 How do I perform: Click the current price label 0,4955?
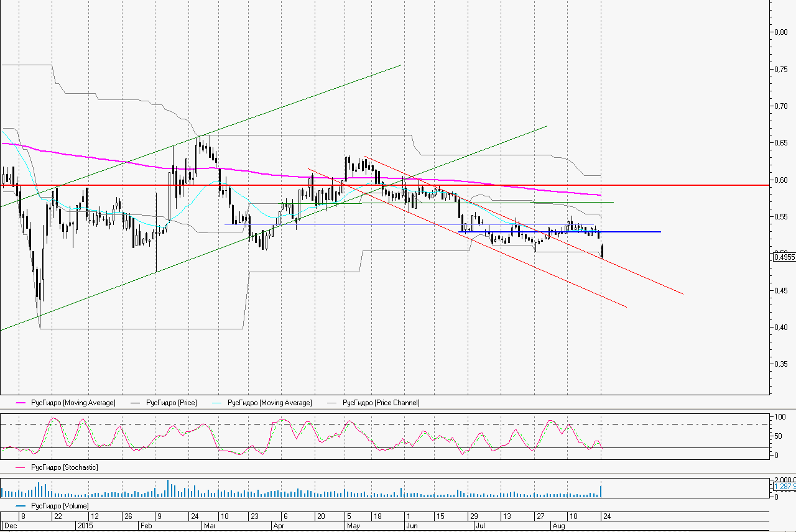[x=784, y=257]
